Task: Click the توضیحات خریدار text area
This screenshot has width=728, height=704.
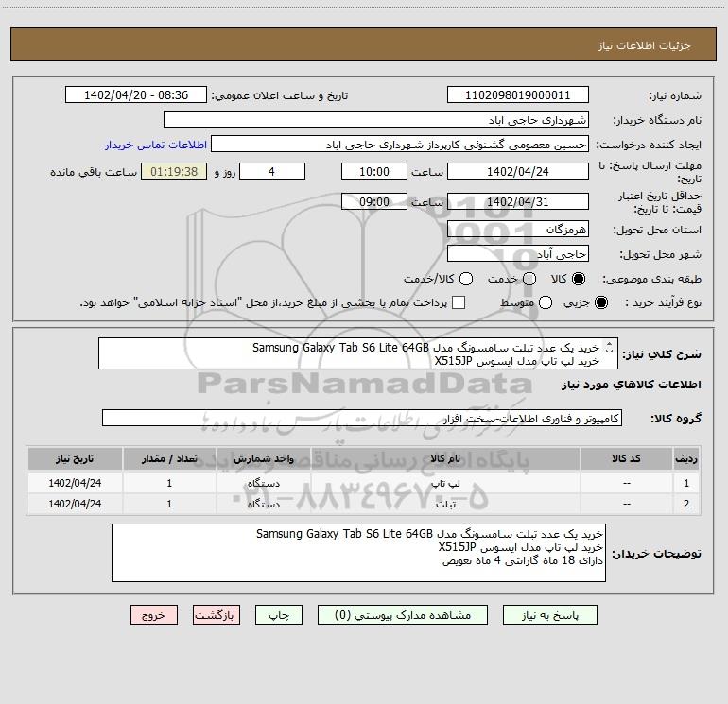Action: [358, 553]
